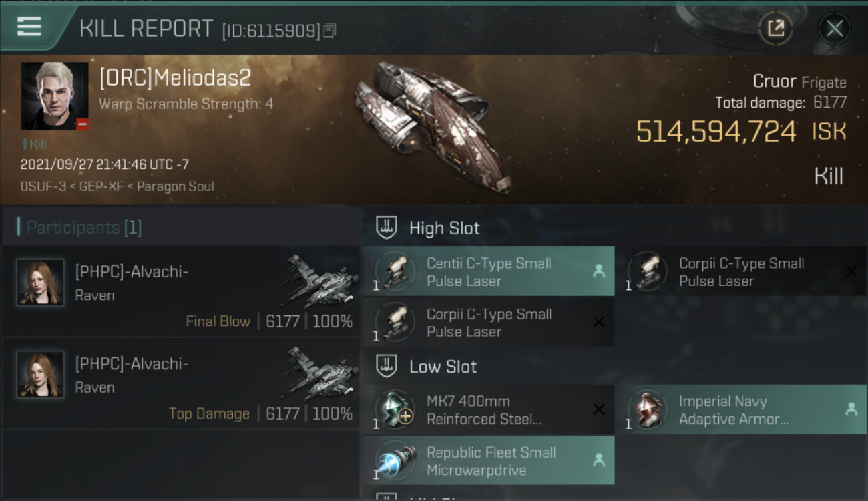Click person icon on Centii Pulse Laser
The image size is (868, 501).
599,271
